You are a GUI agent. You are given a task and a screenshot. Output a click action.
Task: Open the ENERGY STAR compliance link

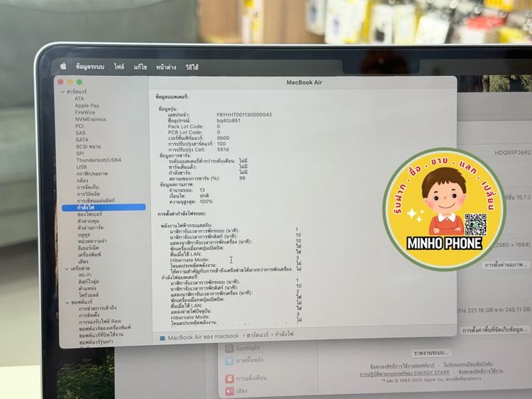404,373
